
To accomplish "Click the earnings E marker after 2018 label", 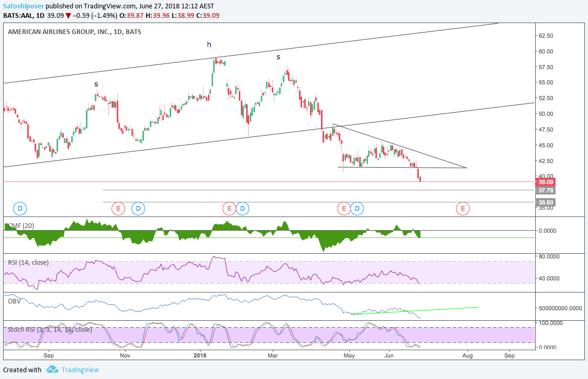I will click(229, 209).
